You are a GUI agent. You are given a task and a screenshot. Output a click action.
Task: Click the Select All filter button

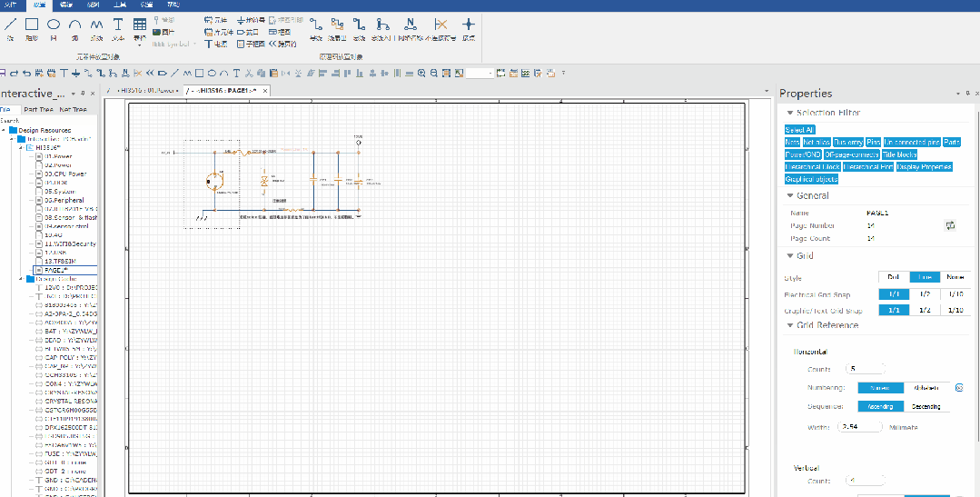[799, 130]
